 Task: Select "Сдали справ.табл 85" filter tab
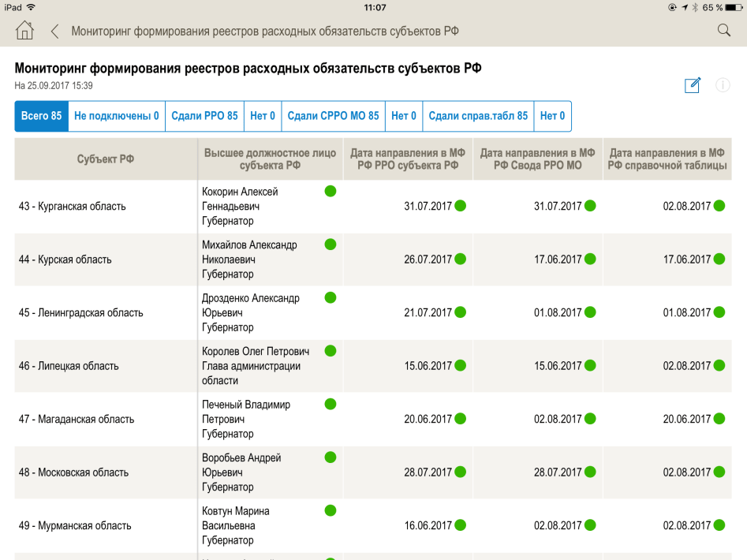click(478, 116)
